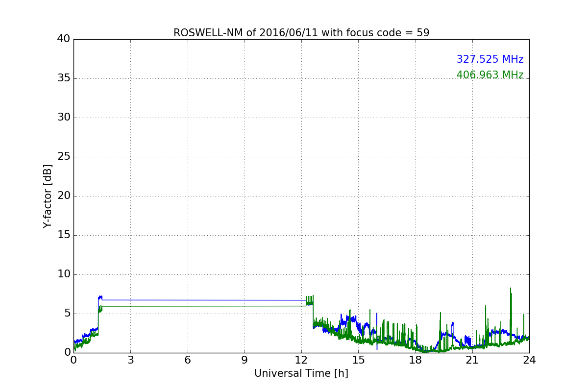Image resolution: width=588 pixels, height=392 pixels.
Task: Click the plot title ROSWELL-NM of 2016/06/11
Action: [301, 33]
